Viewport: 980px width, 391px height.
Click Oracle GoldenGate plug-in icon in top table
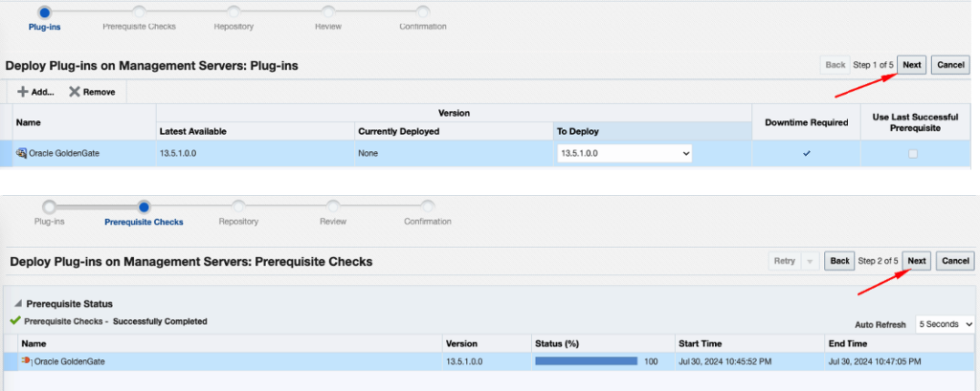pos(21,153)
